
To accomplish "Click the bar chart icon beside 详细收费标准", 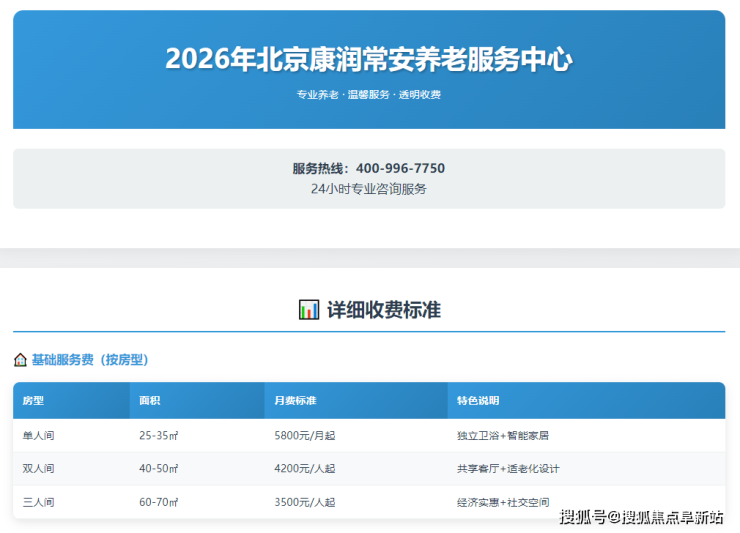I will (x=309, y=310).
